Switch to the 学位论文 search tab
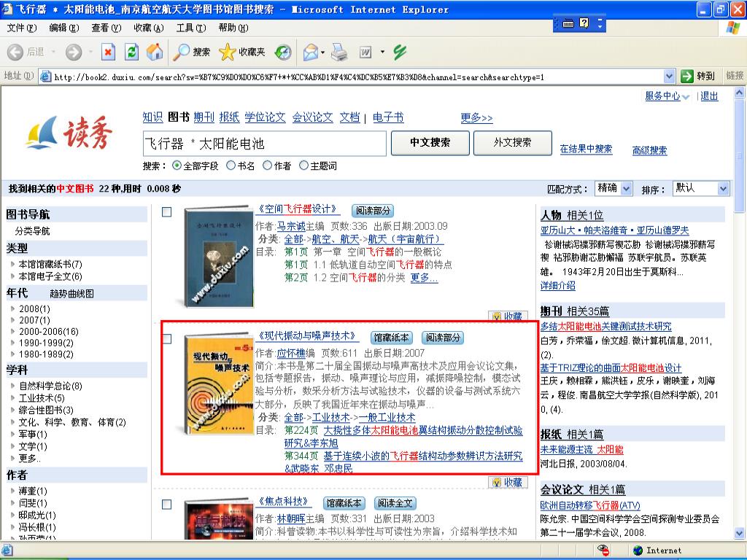This screenshot has height=560, width=747. click(x=265, y=117)
